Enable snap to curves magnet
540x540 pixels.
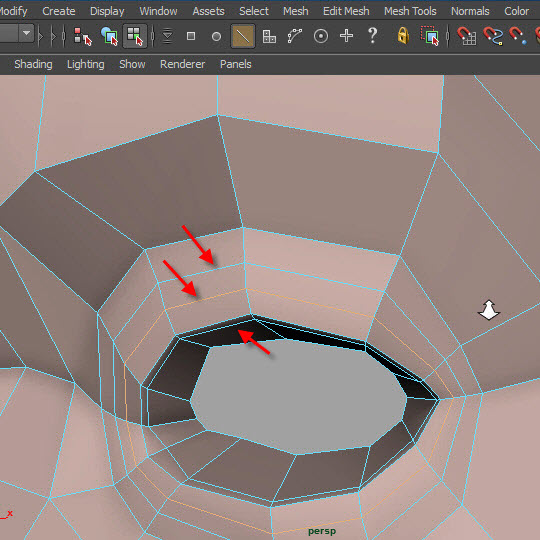[493, 36]
